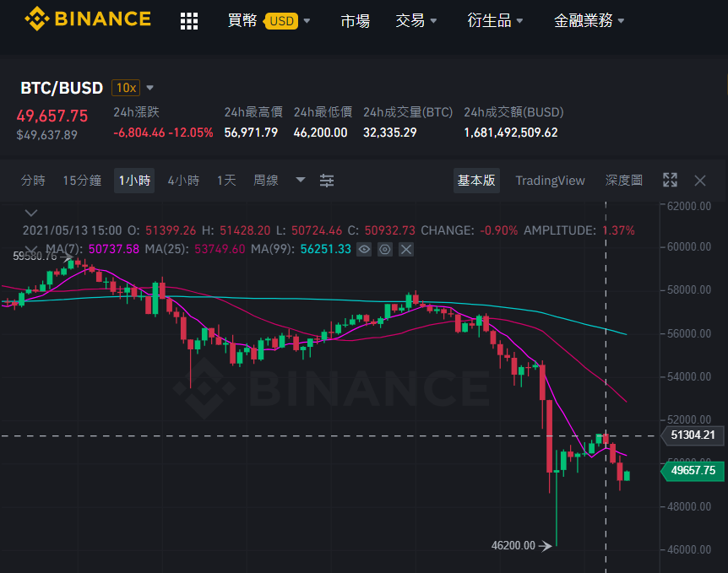This screenshot has width=728, height=573.
Task: Expand the 交易 menu
Action: pyautogui.click(x=416, y=21)
